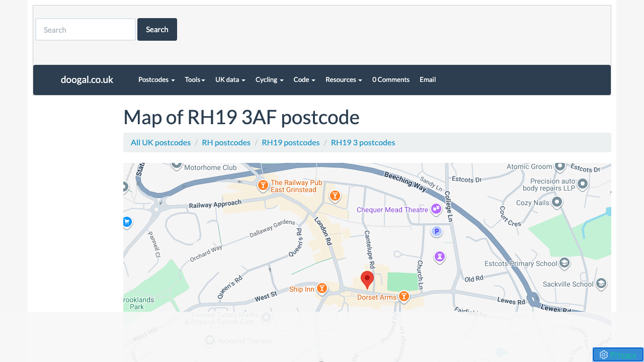This screenshot has width=644, height=362.
Task: Click the Cozy Nails location marker
Action: [556, 202]
